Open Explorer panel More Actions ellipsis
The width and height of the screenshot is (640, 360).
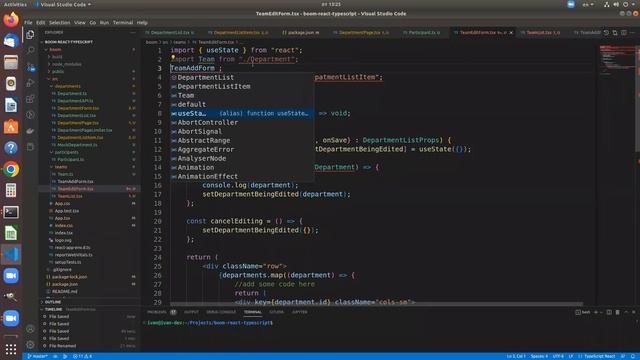click(x=133, y=33)
